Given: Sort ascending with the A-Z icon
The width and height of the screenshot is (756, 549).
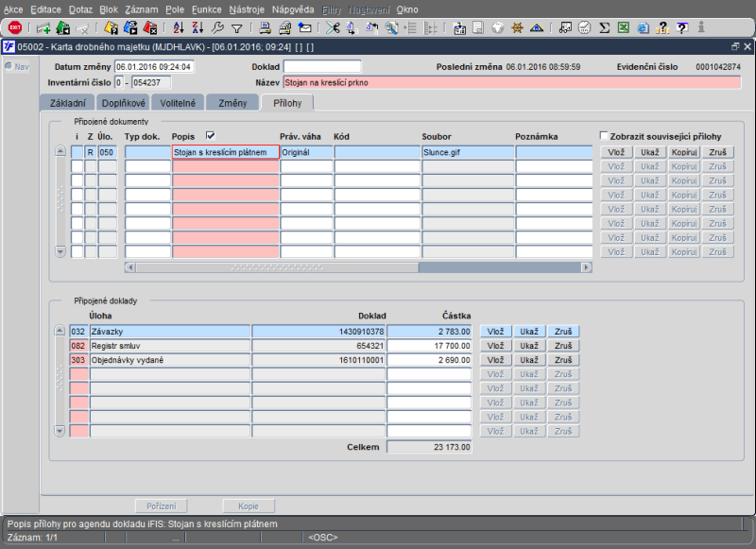Looking at the screenshot, I should tap(179, 28).
